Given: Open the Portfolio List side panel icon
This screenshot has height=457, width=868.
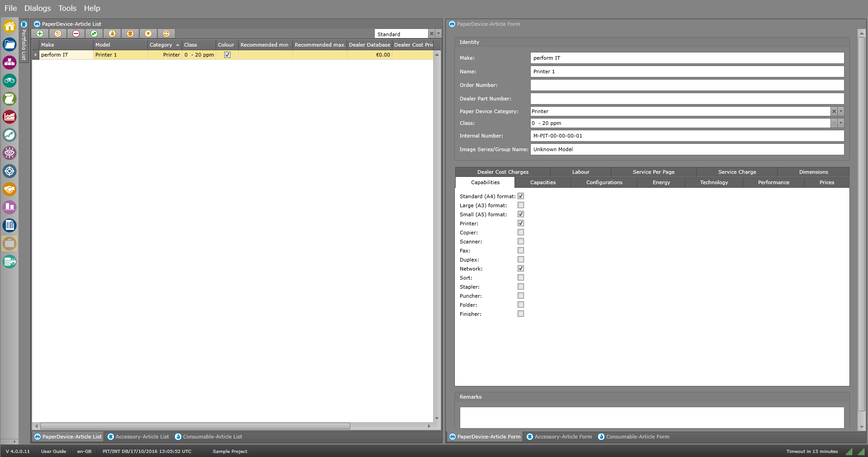Looking at the screenshot, I should coord(24,24).
